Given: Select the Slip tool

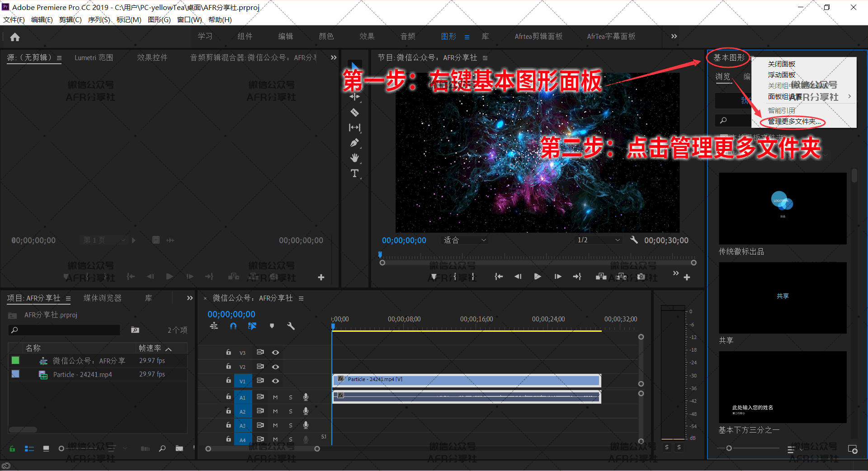Looking at the screenshot, I should (355, 128).
